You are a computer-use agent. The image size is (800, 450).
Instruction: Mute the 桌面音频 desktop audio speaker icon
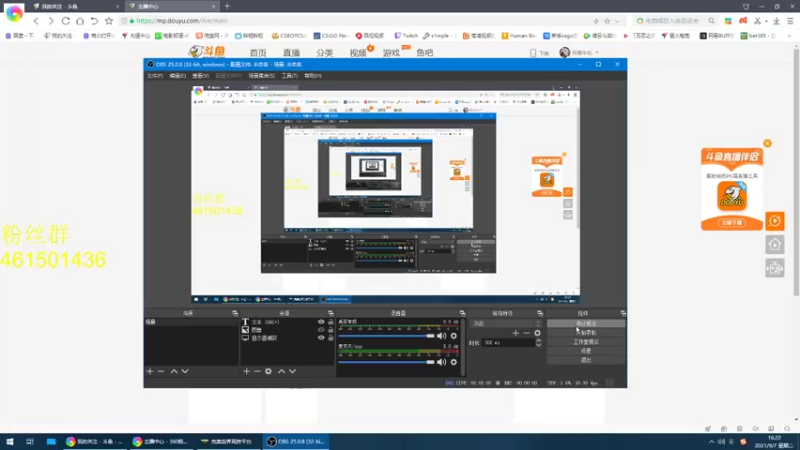point(441,336)
